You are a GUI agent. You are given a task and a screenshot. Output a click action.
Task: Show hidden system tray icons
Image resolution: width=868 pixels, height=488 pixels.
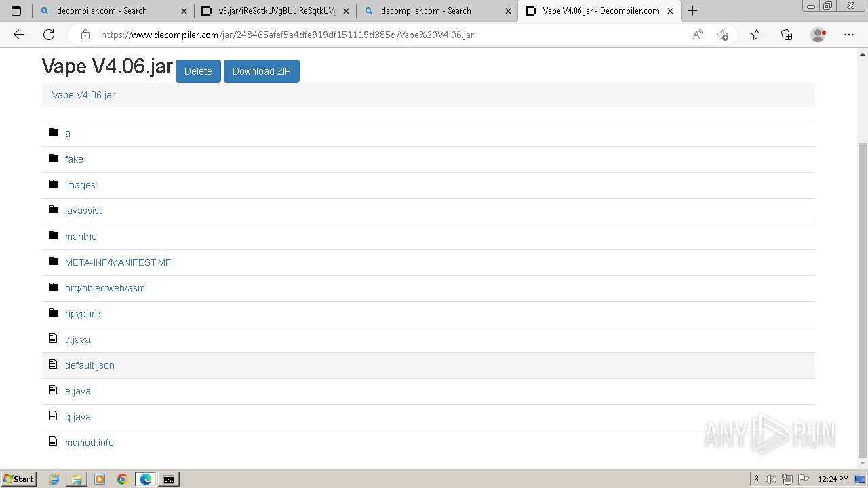pos(756,479)
